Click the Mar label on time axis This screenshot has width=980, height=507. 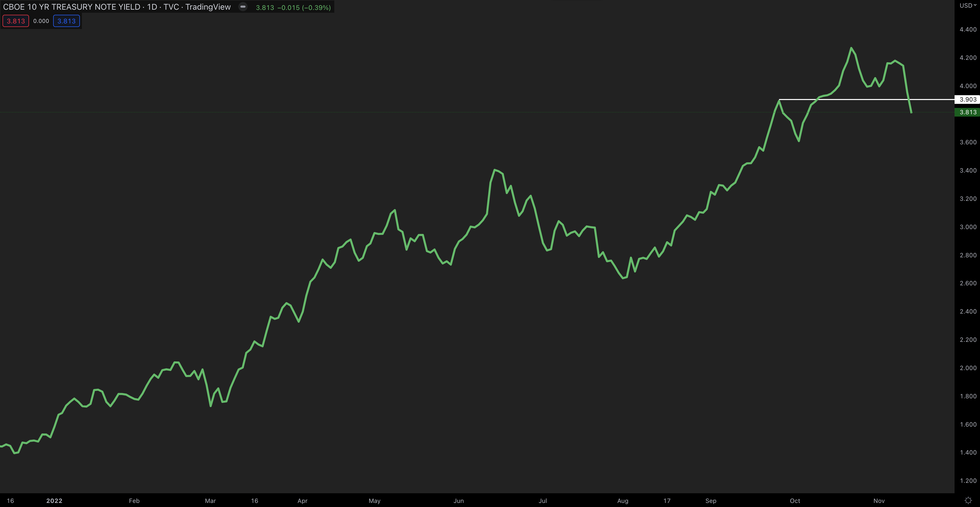coord(210,501)
